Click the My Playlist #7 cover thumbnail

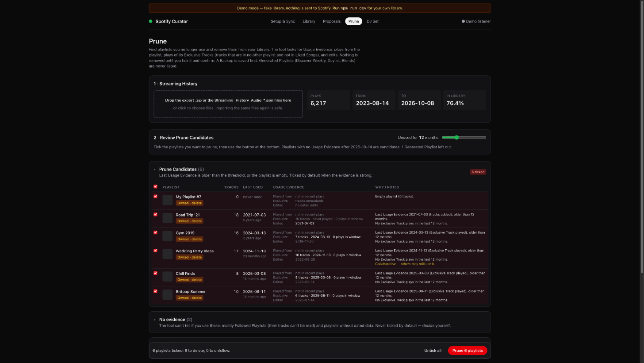click(x=167, y=200)
